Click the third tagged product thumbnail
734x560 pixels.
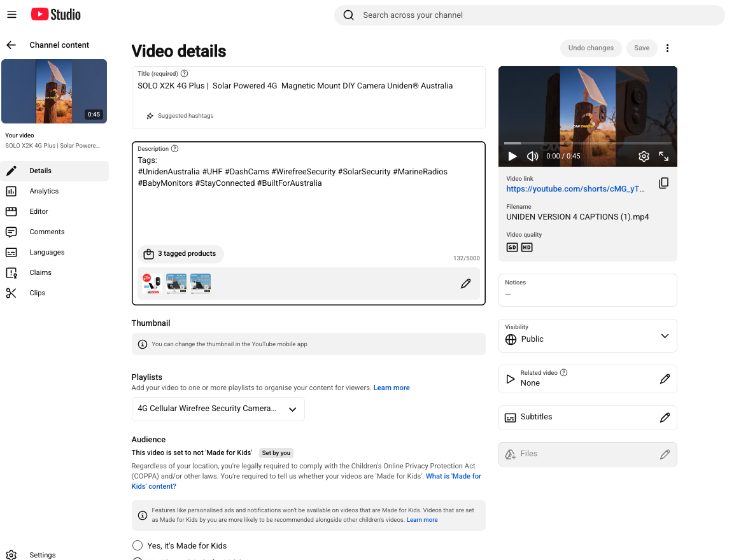[201, 284]
